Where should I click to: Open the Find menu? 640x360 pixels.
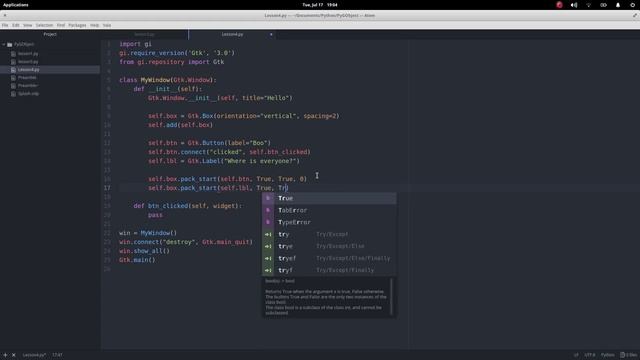tap(61, 25)
